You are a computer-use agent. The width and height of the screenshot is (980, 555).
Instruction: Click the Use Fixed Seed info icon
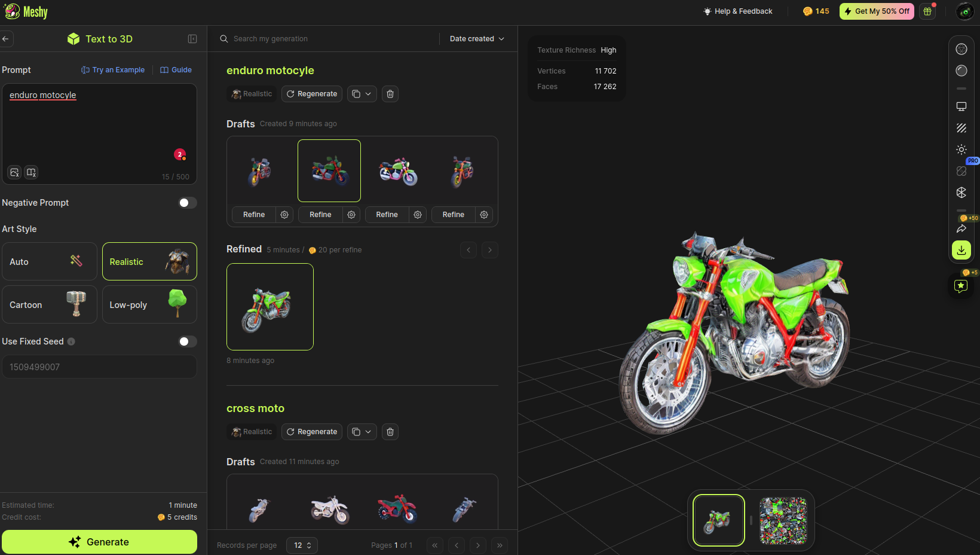click(x=71, y=341)
